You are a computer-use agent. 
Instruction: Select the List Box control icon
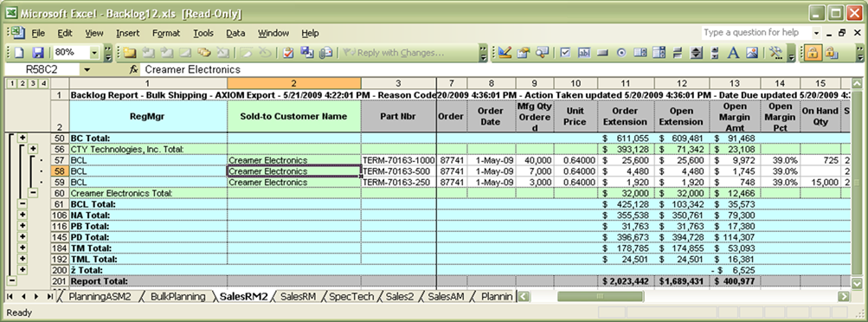coord(640,53)
